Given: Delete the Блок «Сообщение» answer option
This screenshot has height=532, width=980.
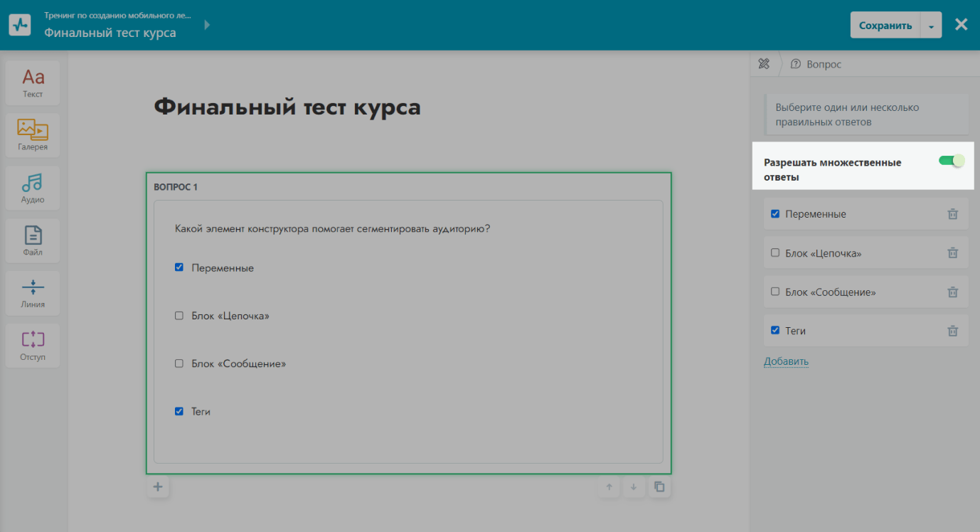Looking at the screenshot, I should pyautogui.click(x=953, y=292).
